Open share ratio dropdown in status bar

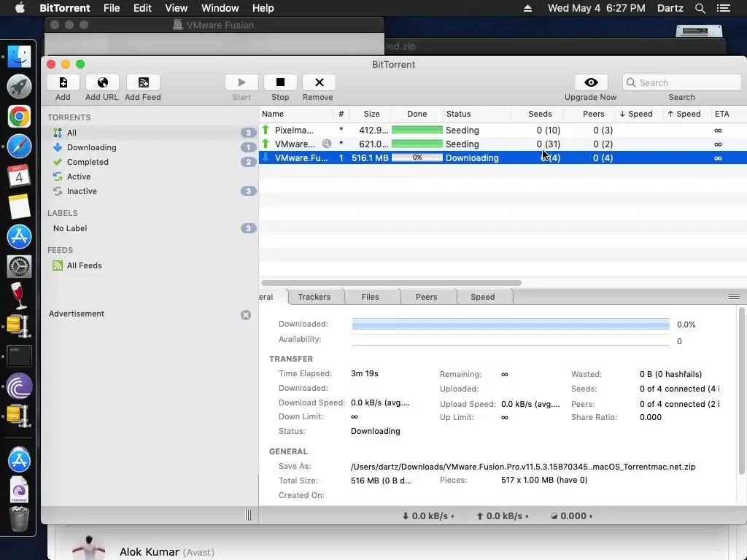pos(571,516)
